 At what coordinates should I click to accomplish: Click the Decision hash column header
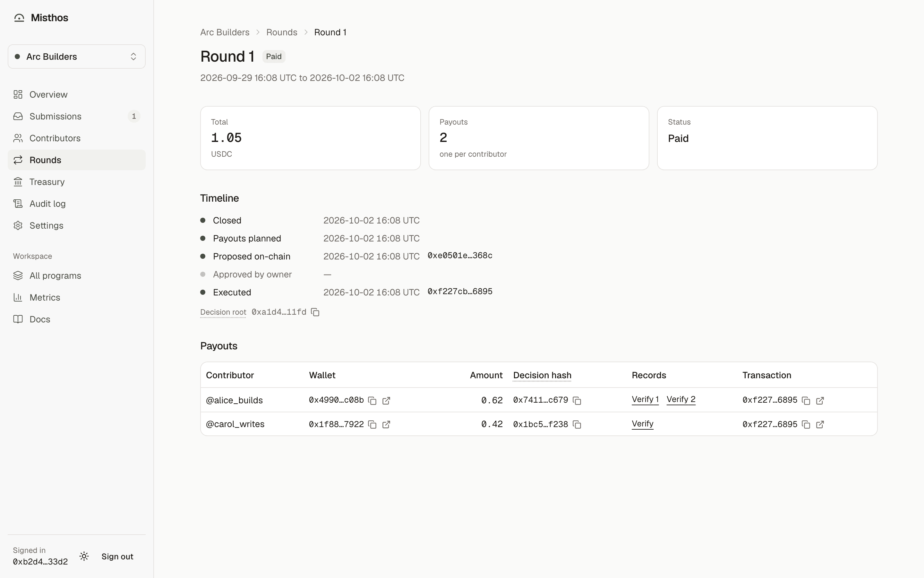pos(542,375)
